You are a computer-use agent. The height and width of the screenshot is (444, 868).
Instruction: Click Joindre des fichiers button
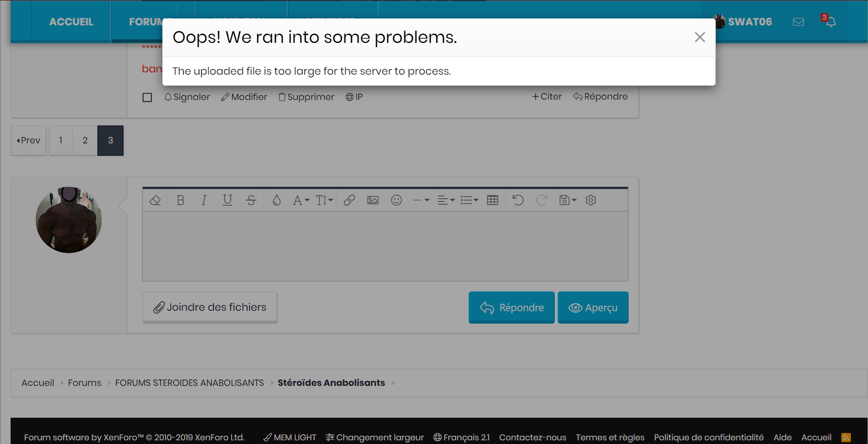tap(210, 307)
